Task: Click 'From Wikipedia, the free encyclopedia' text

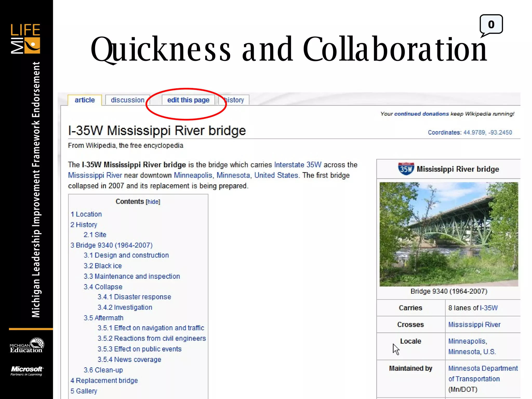Action: click(126, 145)
